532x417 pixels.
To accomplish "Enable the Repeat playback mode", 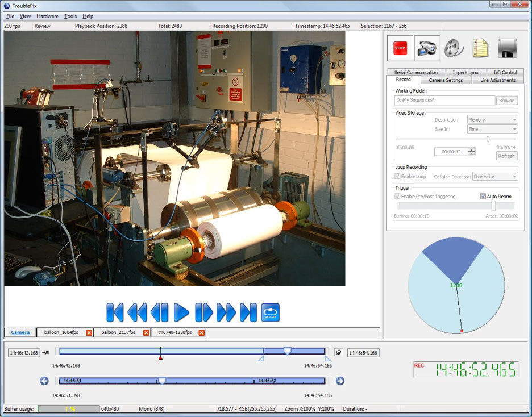I will (271, 312).
